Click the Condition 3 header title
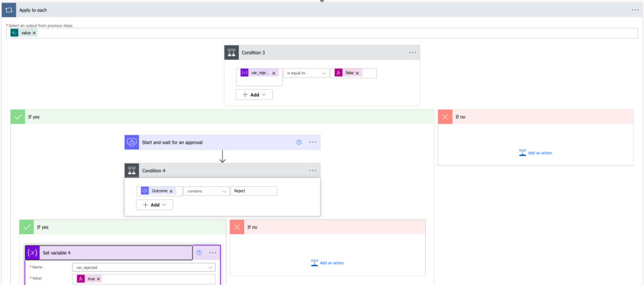The width and height of the screenshot is (644, 285). [x=253, y=53]
